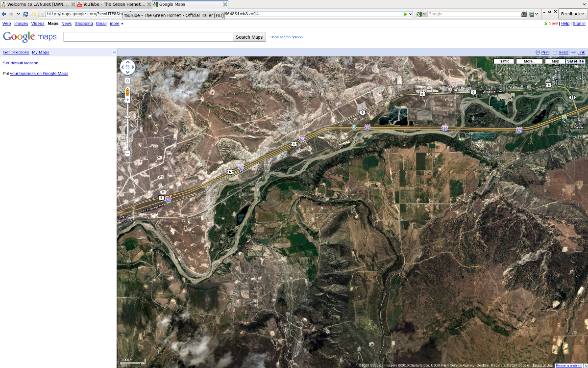Image resolution: width=588 pixels, height=368 pixels.
Task: Open the Help link
Action: [565, 24]
